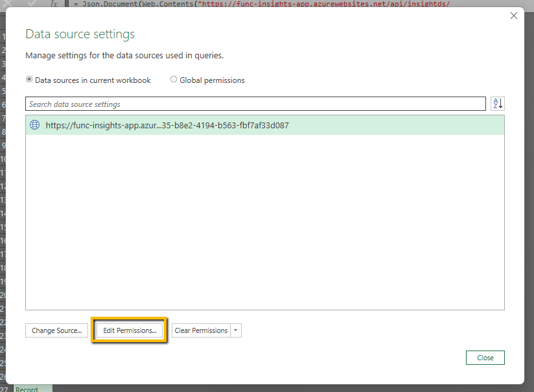The image size is (534, 392).
Task: Click the empty area of the data source list
Action: tap(265, 222)
